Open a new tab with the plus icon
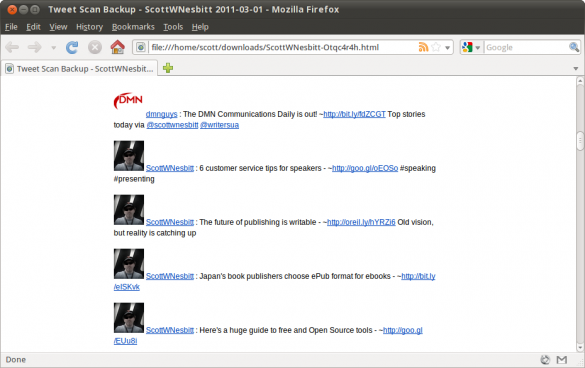This screenshot has width=585, height=368. click(x=168, y=68)
